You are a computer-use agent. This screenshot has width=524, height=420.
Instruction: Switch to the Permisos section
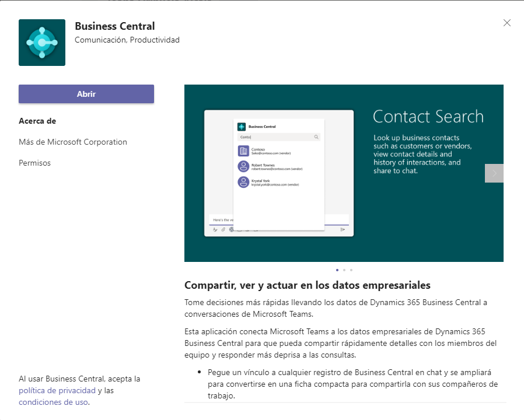pos(35,163)
